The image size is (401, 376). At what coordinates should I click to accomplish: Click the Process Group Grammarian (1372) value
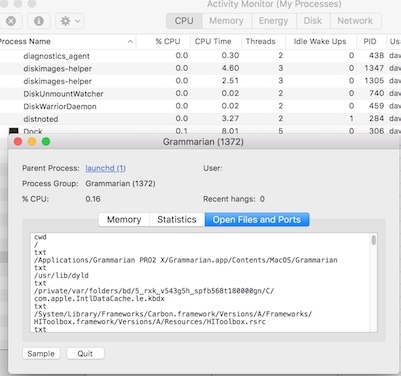point(120,184)
